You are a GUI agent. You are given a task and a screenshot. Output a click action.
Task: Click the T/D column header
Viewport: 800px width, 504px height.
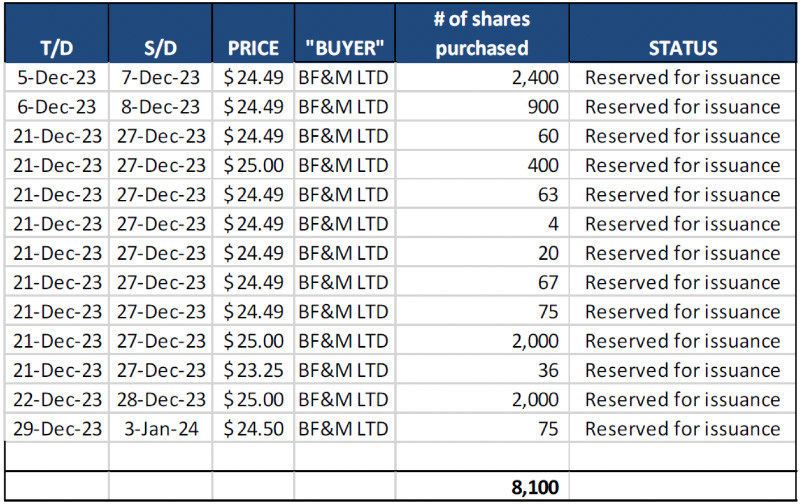54,48
